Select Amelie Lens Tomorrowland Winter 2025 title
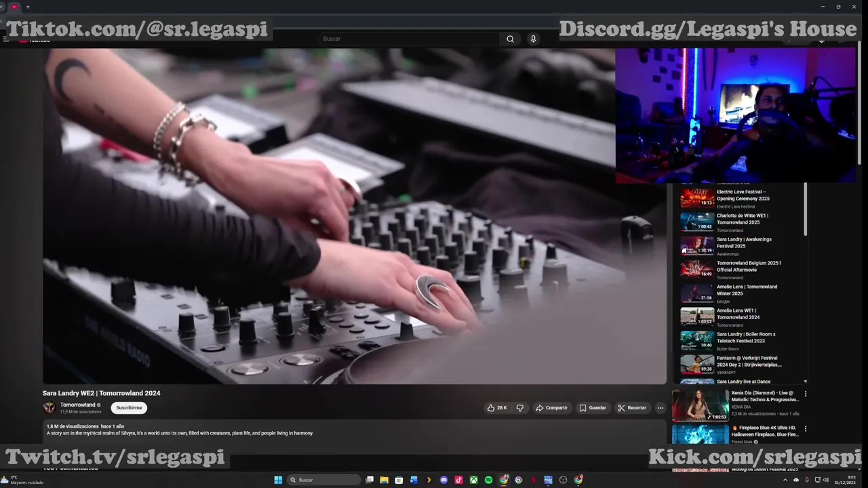This screenshot has width=868, height=488. click(x=747, y=290)
